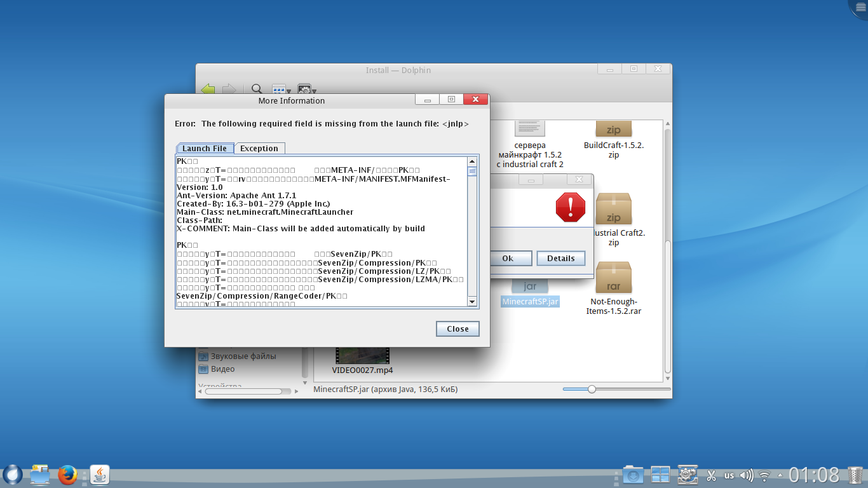Select the сервера майнкрафт 1.5.2 document icon
The image size is (868, 488).
[531, 128]
